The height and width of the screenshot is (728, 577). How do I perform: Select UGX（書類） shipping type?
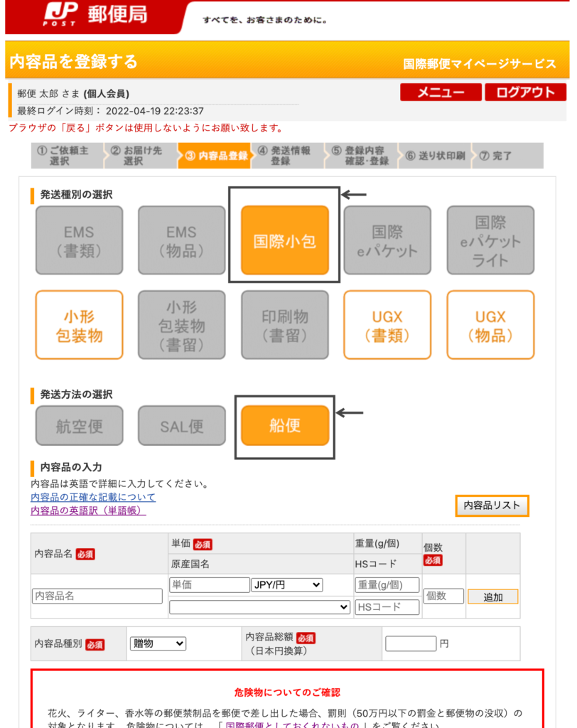(387, 325)
